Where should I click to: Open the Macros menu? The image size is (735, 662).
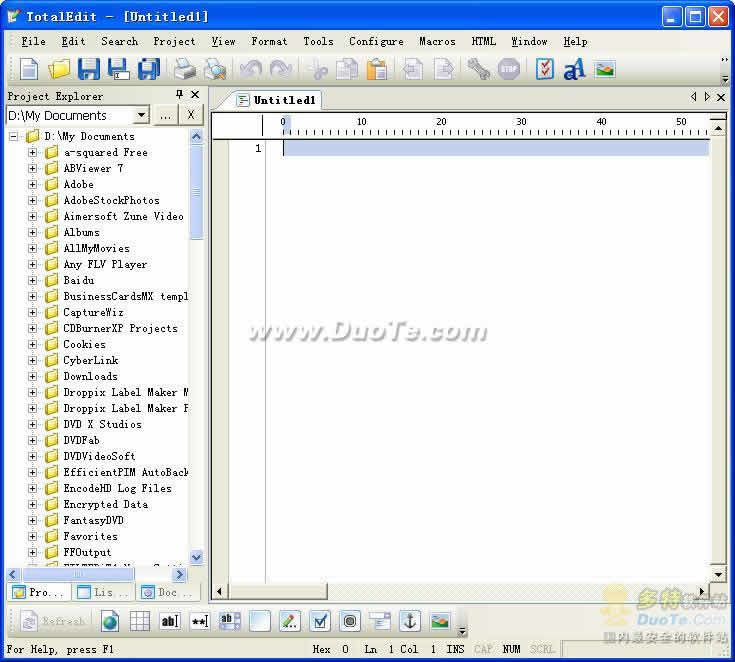(437, 41)
